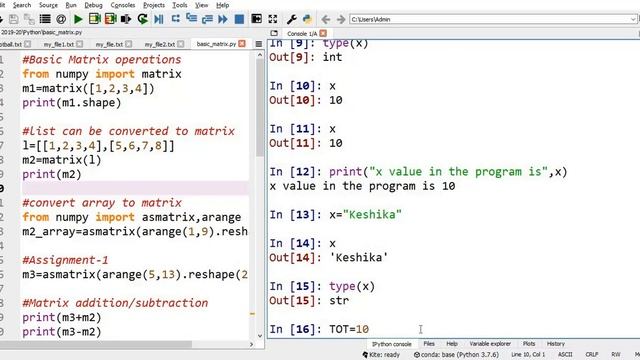Screen dimensions: 640x360
Task: Close the my_file1.txt tab
Action: (80, 44)
